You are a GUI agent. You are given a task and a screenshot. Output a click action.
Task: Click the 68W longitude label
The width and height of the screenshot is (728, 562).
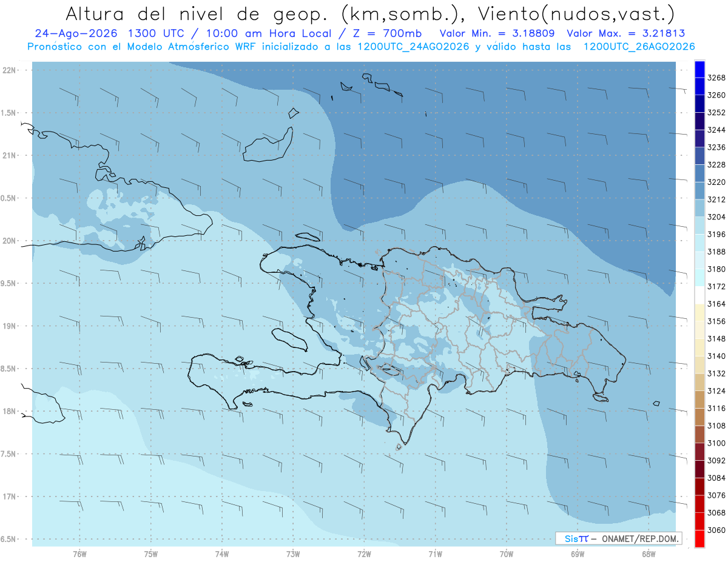(x=649, y=554)
